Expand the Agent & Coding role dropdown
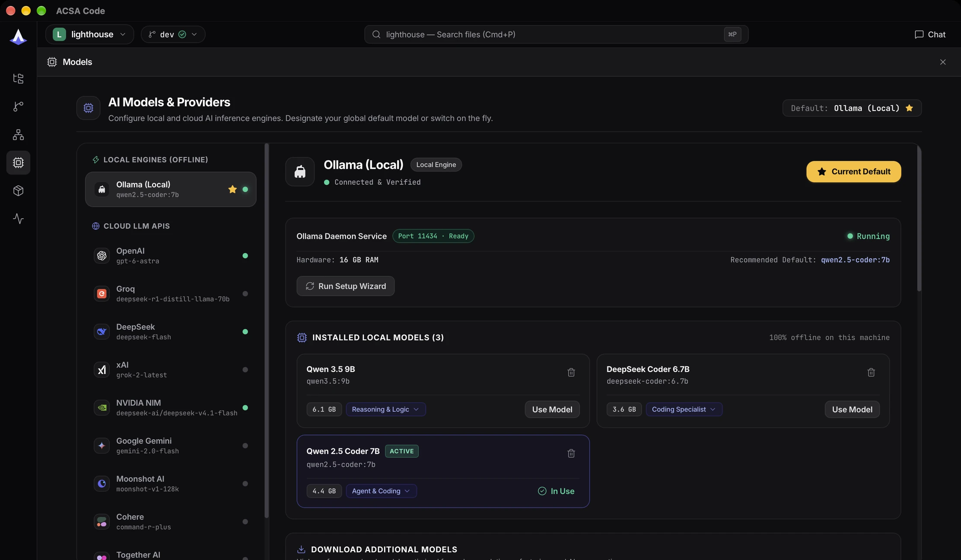 (381, 491)
